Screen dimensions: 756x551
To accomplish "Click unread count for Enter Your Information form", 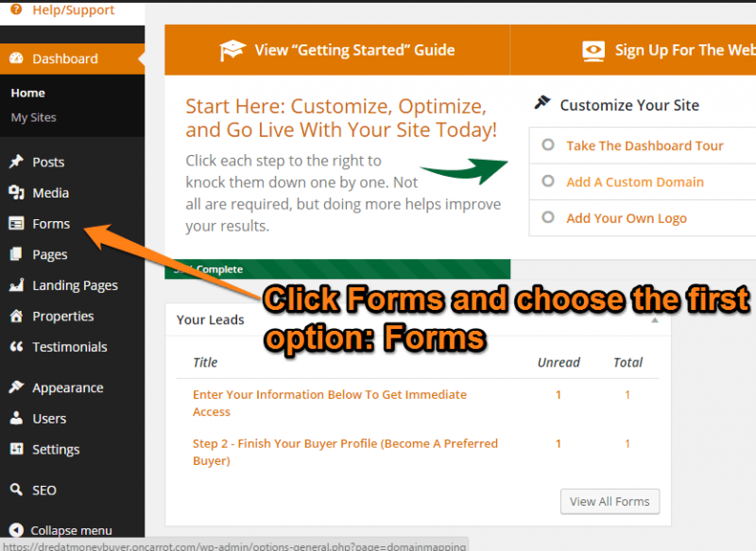I will click(x=558, y=395).
